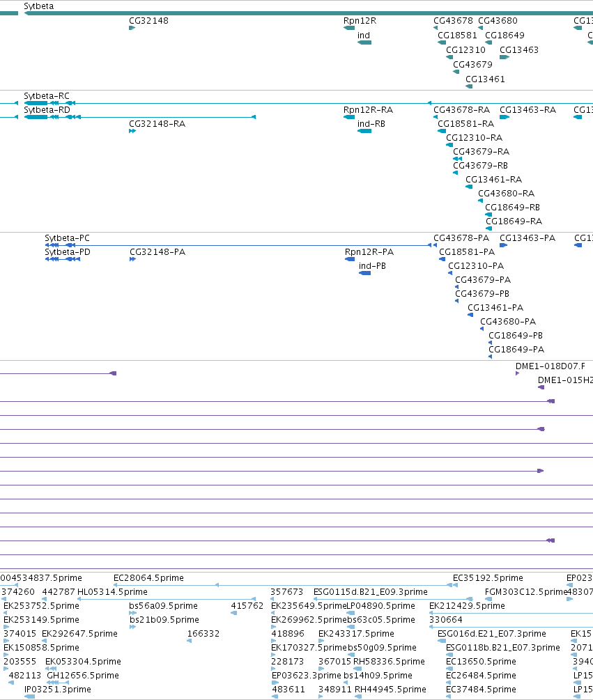The width and height of the screenshot is (593, 700).
Task: Select the Rpn12R-RA transcript label
Action: tap(369, 110)
